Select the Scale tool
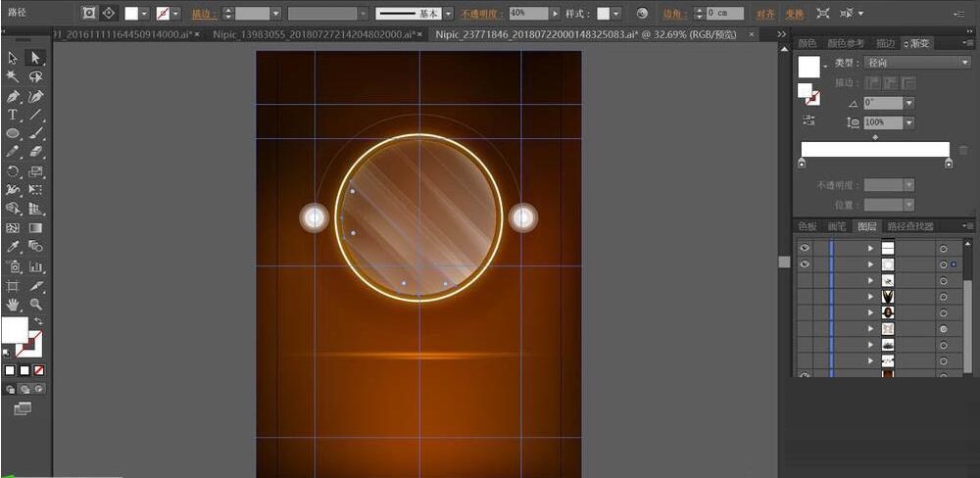Image resolution: width=980 pixels, height=478 pixels. click(x=35, y=171)
